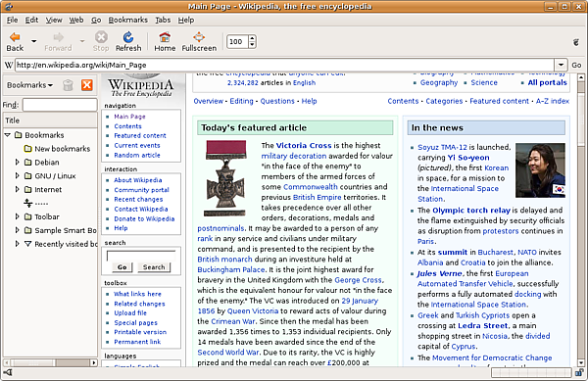Open the Bookmarks menu
Image resolution: width=588 pixels, height=381 pixels.
127,20
